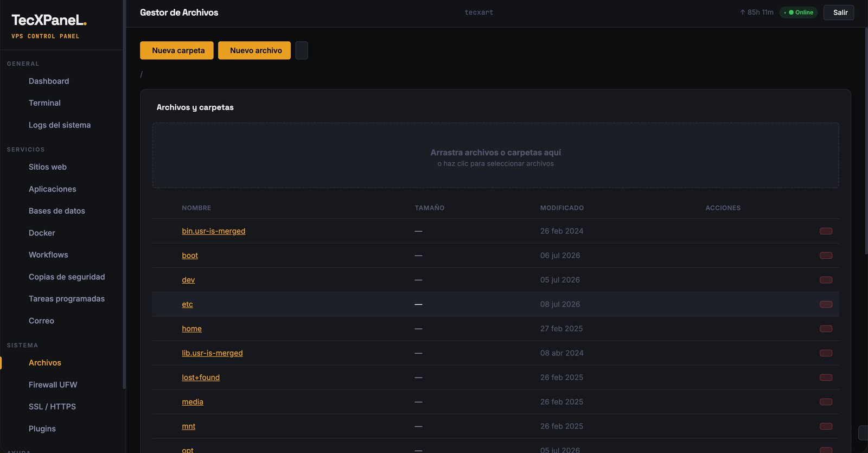Click the red action button in dev row
This screenshot has height=453, width=868.
coord(826,280)
